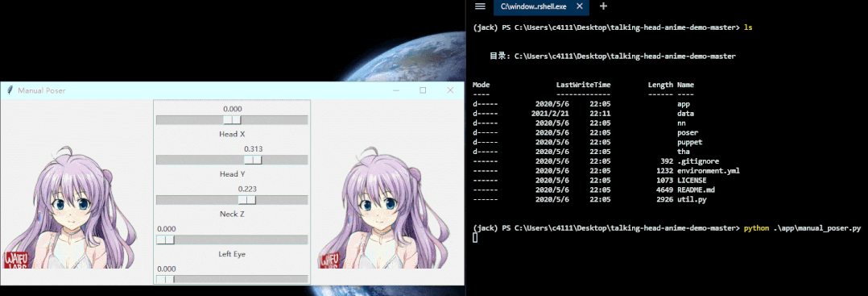Click the Manual Poser feather icon
The image size is (868, 296).
(10, 90)
